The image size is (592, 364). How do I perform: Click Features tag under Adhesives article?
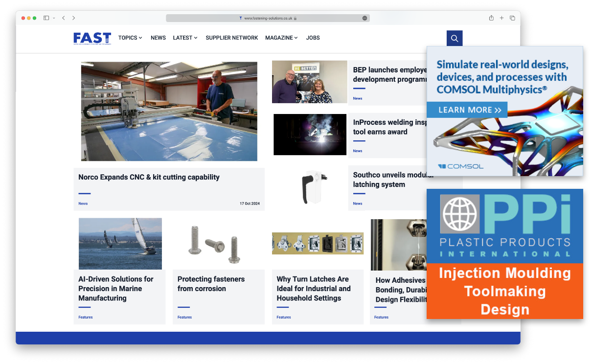(x=381, y=318)
